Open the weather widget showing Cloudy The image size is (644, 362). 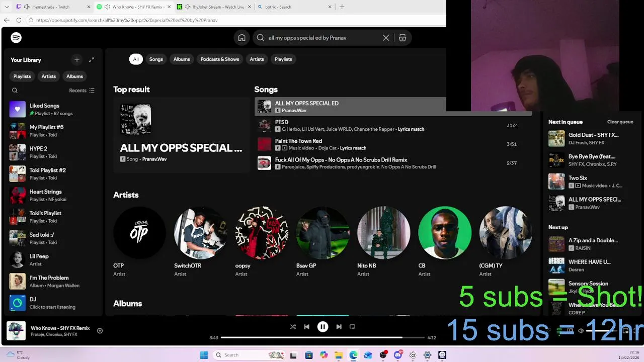click(18, 355)
